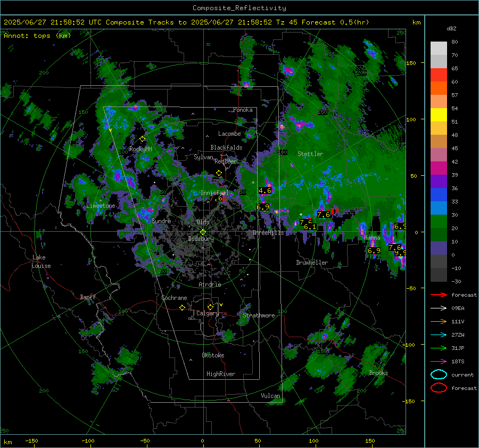Image resolution: width=479 pixels, height=448 pixels.
Task: Click the white 09EA track arrow
Action: coord(439,308)
